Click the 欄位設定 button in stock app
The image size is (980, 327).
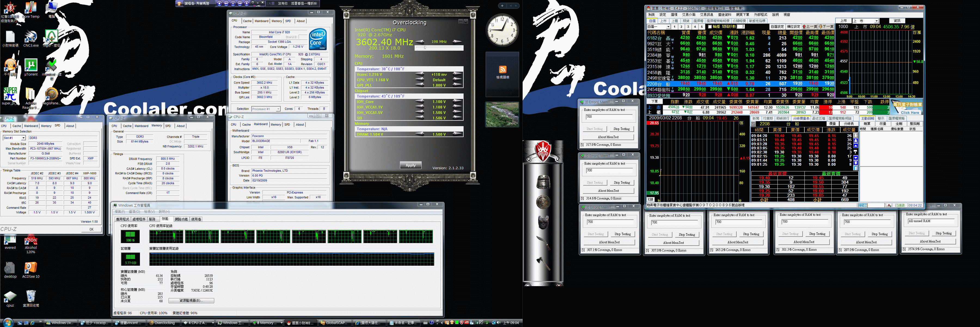793,27
